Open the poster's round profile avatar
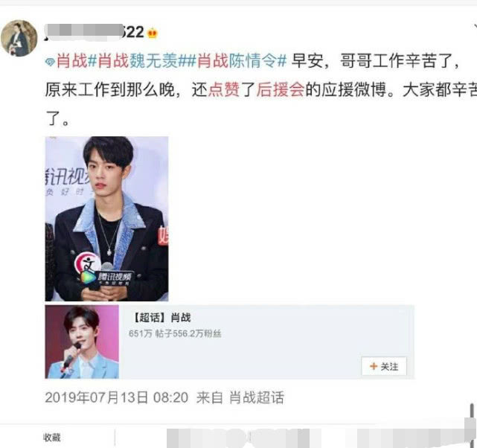 tap(19, 38)
